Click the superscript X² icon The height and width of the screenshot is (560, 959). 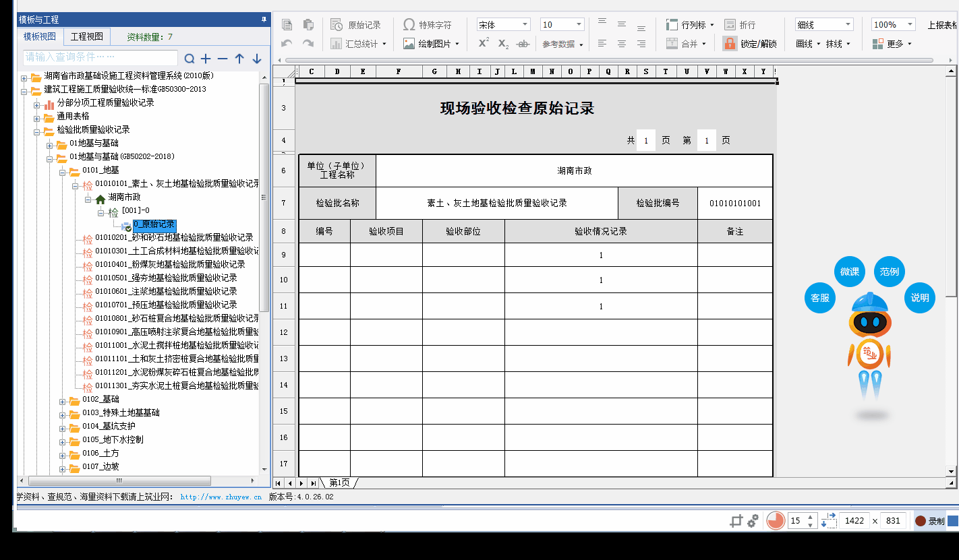tap(484, 43)
